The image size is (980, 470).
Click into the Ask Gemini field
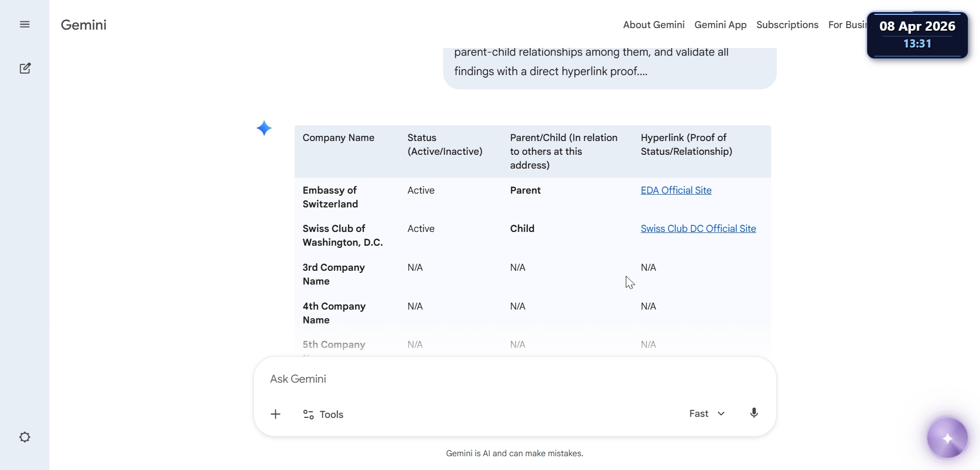click(x=459, y=379)
